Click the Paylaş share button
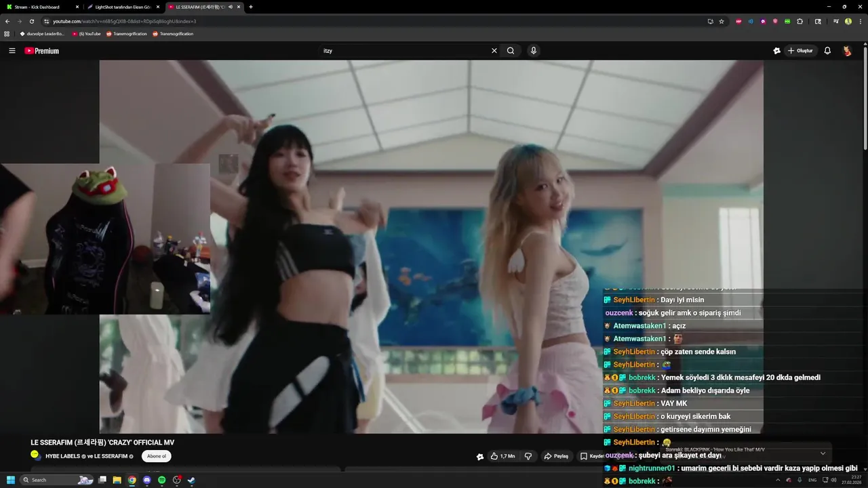This screenshot has width=868, height=488. [556, 456]
